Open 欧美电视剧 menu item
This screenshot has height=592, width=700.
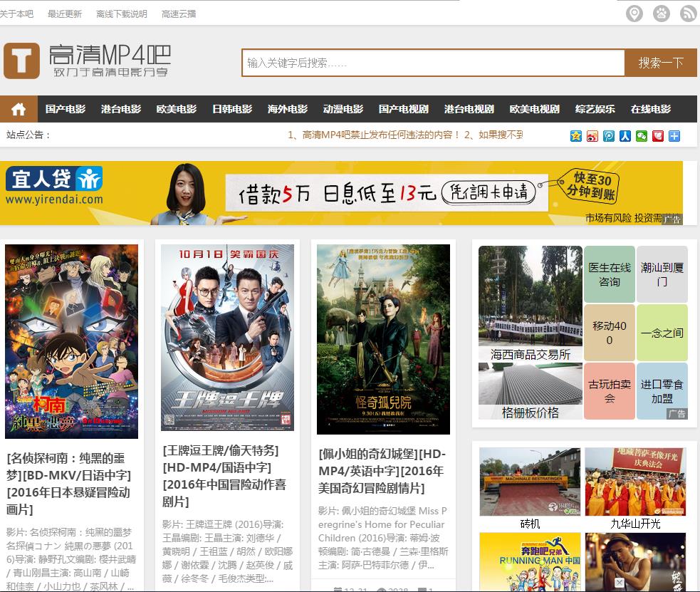pos(534,109)
